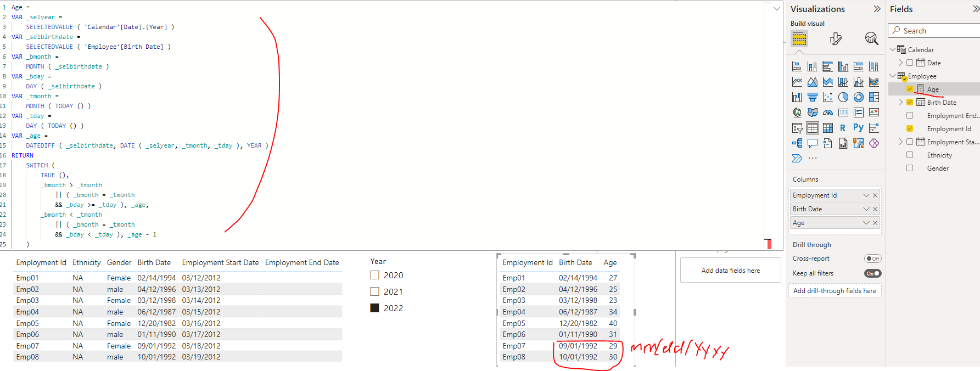Screen dimensions: 980x371
Task: Pick the scatter chart visual
Action: 828,97
